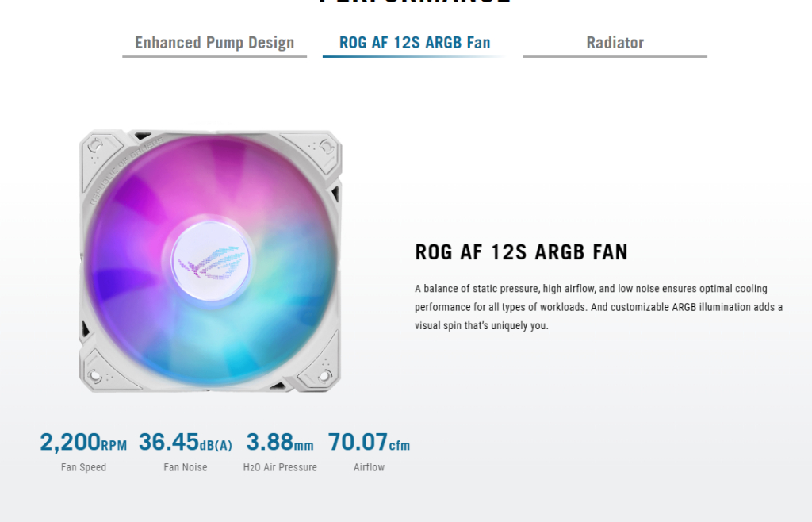The image size is (812, 522).
Task: Switch to the Radiator tab
Action: click(615, 42)
